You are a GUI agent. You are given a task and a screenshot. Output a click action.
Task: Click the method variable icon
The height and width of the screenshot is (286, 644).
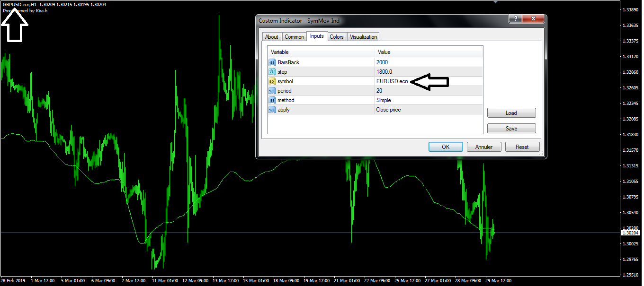click(x=272, y=100)
